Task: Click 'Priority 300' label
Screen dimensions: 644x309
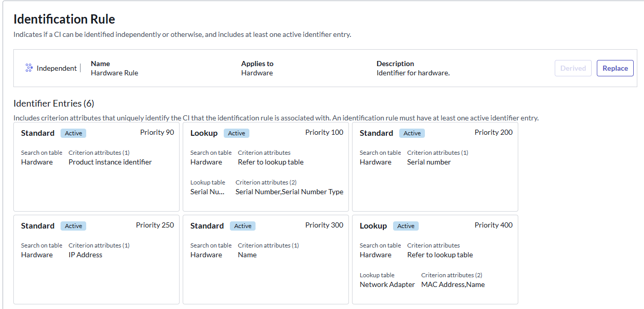Action: click(x=324, y=225)
